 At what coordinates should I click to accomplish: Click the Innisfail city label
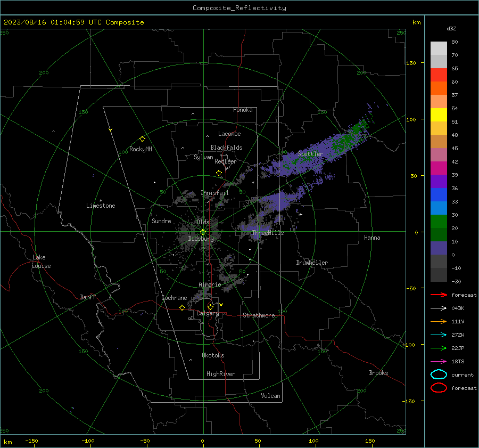[x=214, y=193]
